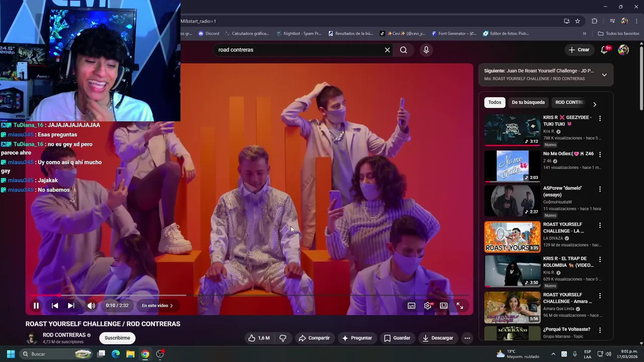Open options for KRIS R GEEZYDEE Tuki Tuki
644x362 pixels.
pyautogui.click(x=600, y=119)
